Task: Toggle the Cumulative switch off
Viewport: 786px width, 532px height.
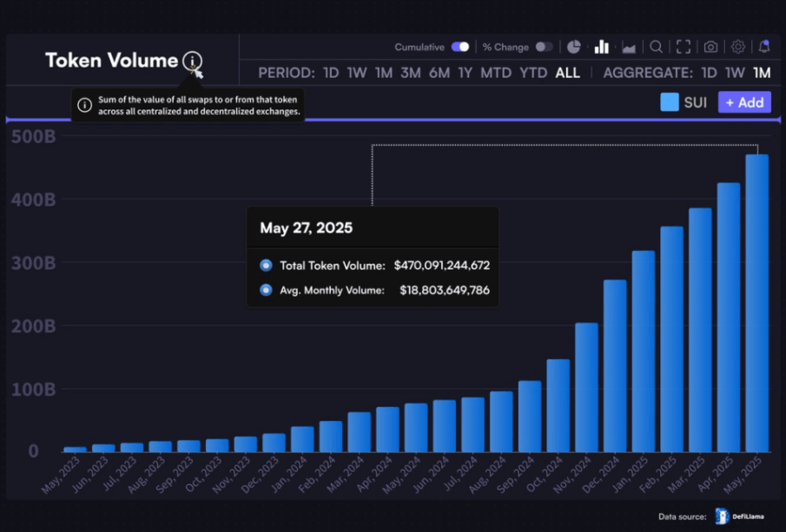Action: point(460,47)
